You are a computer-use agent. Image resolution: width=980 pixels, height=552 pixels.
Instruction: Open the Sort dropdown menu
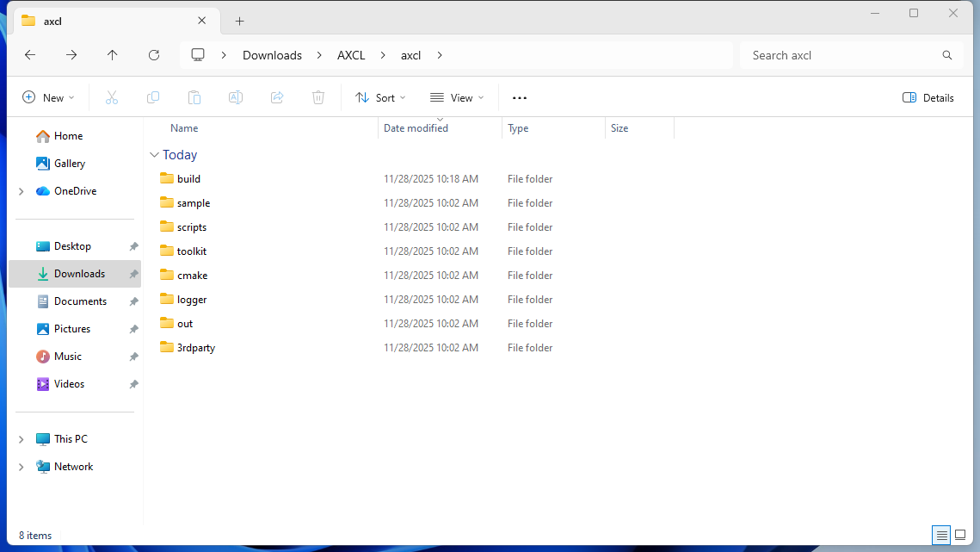[380, 98]
